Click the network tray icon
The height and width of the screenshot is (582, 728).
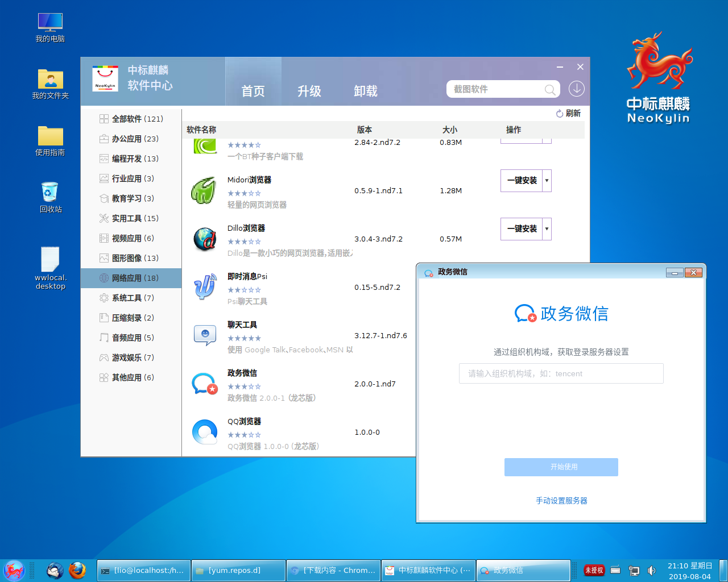[x=634, y=570]
